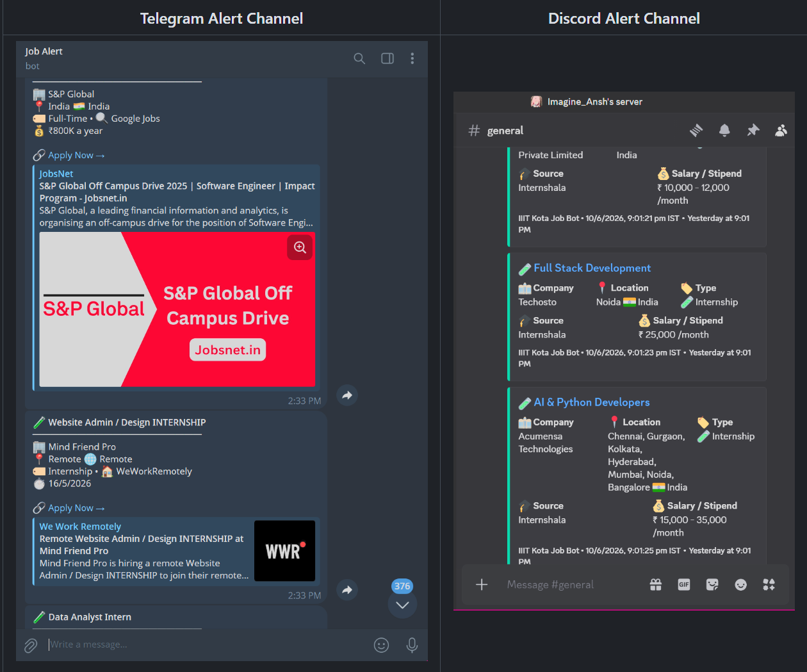Zoom the S&P Global preview image

(300, 247)
